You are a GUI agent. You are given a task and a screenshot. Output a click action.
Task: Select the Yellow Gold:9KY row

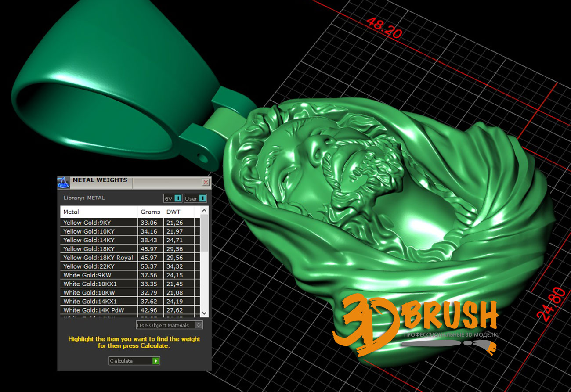coord(130,223)
